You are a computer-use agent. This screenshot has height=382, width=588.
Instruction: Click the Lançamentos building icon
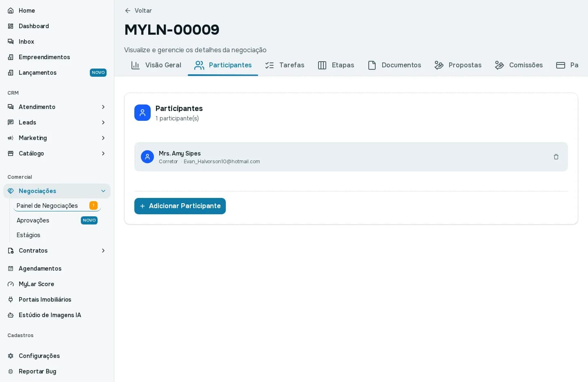coord(11,73)
